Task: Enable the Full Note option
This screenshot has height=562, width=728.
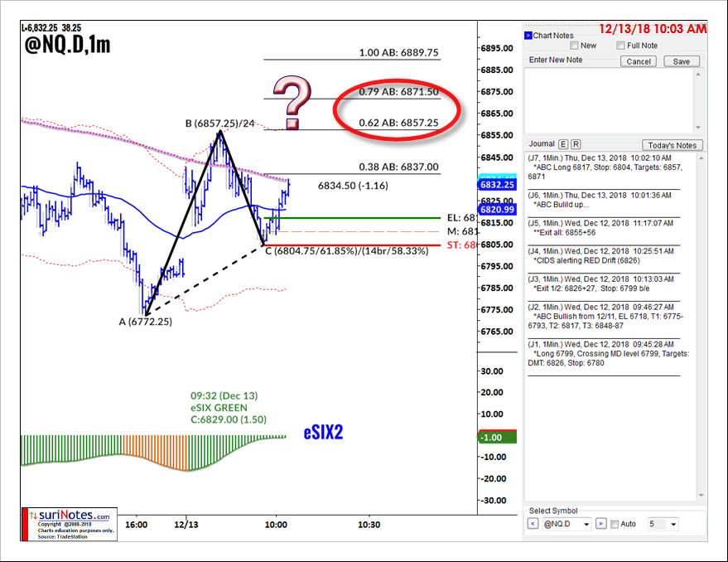Action: [x=620, y=46]
